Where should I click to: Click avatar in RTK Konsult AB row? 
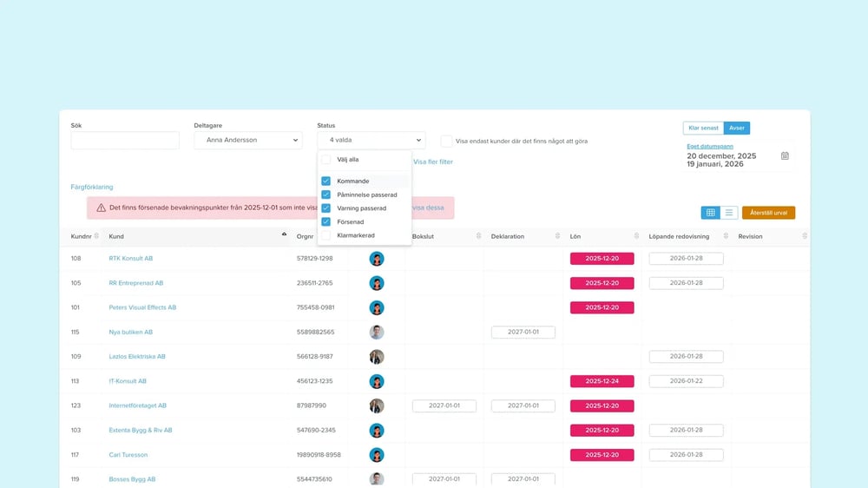377,259
